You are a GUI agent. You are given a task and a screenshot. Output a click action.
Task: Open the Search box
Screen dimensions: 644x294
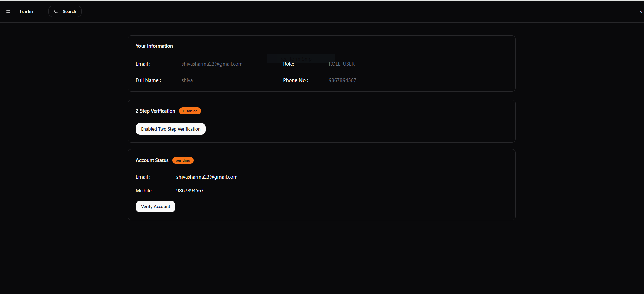tap(65, 11)
